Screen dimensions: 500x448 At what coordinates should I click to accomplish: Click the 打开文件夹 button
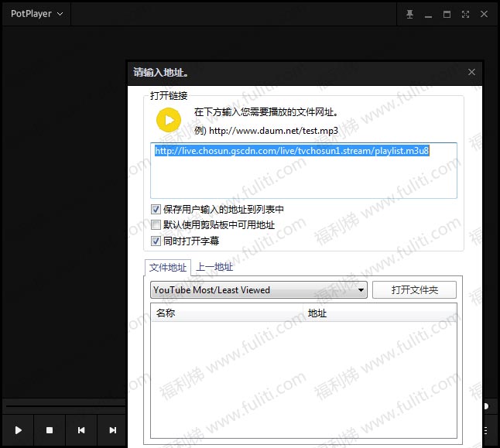(414, 290)
